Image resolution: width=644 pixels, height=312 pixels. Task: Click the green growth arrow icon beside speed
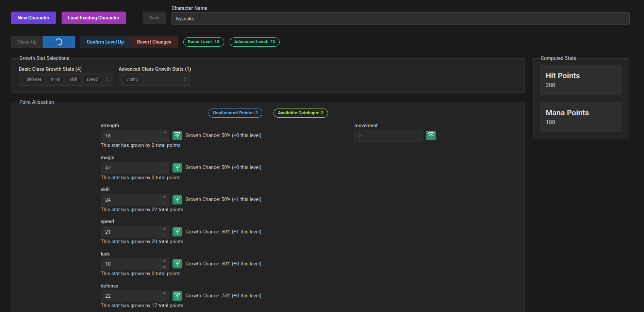177,232
